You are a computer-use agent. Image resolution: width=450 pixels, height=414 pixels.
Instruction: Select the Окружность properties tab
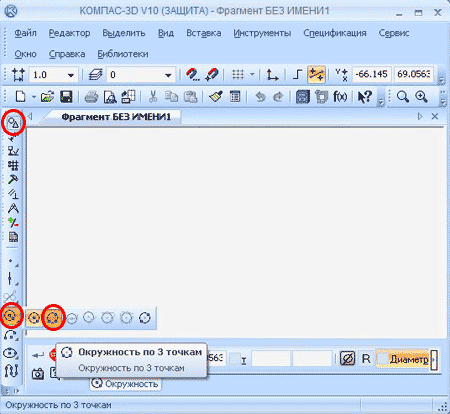pyautogui.click(x=125, y=384)
